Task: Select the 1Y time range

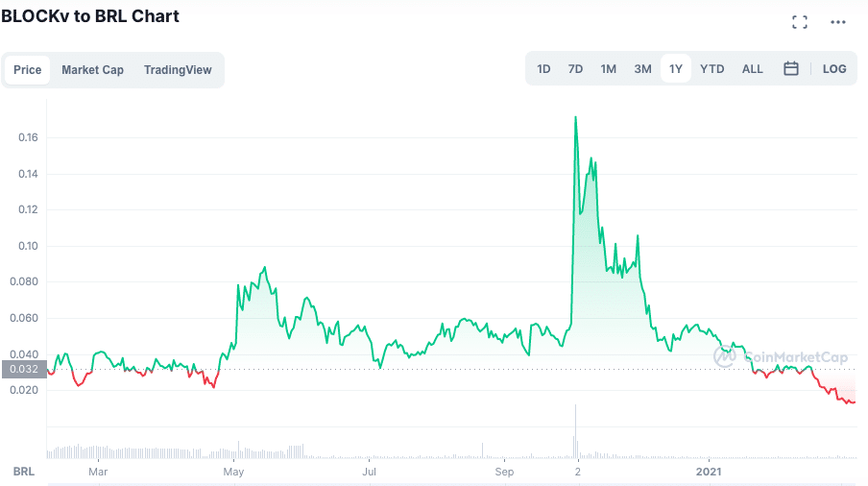Action: coord(676,68)
